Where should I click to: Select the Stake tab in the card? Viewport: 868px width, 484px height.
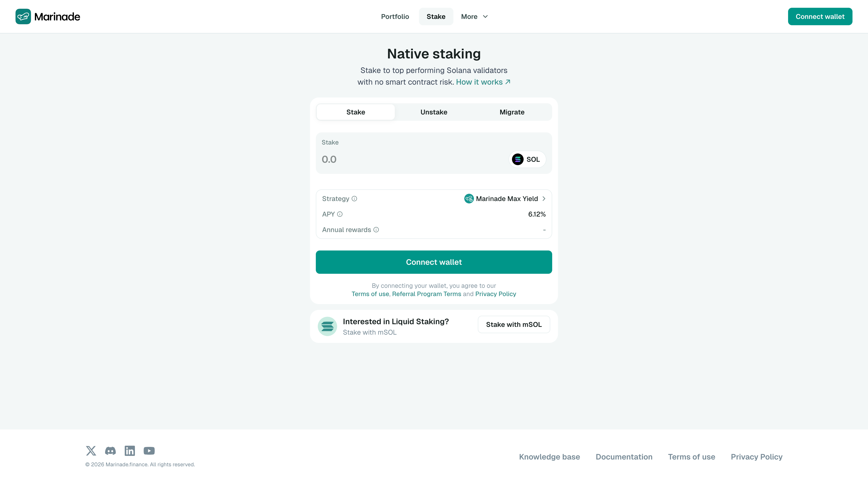(356, 112)
